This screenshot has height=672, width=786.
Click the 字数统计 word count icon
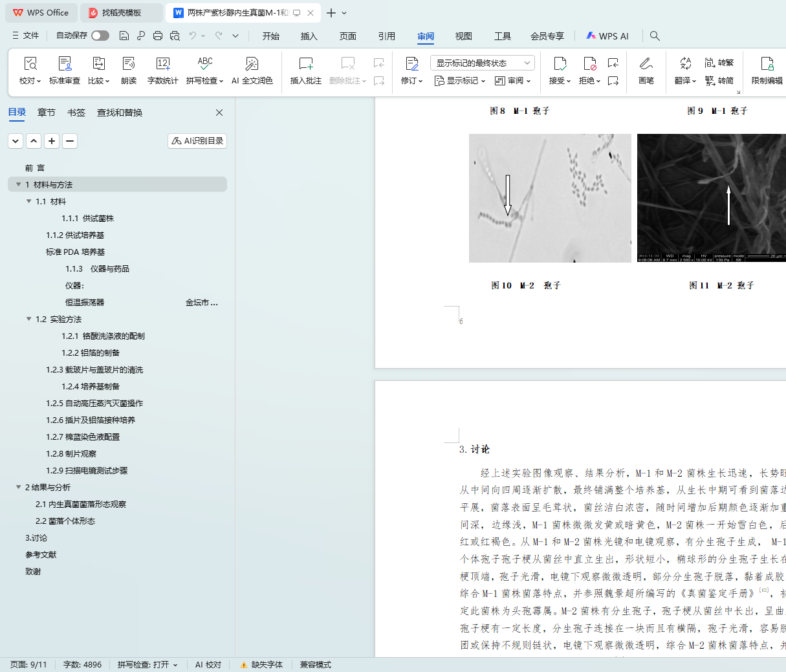coord(162,64)
